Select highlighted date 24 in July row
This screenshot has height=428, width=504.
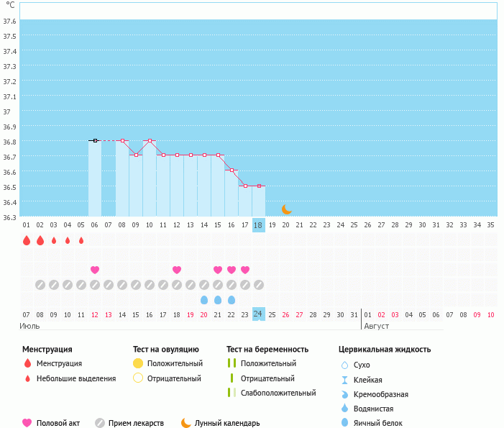tap(258, 314)
